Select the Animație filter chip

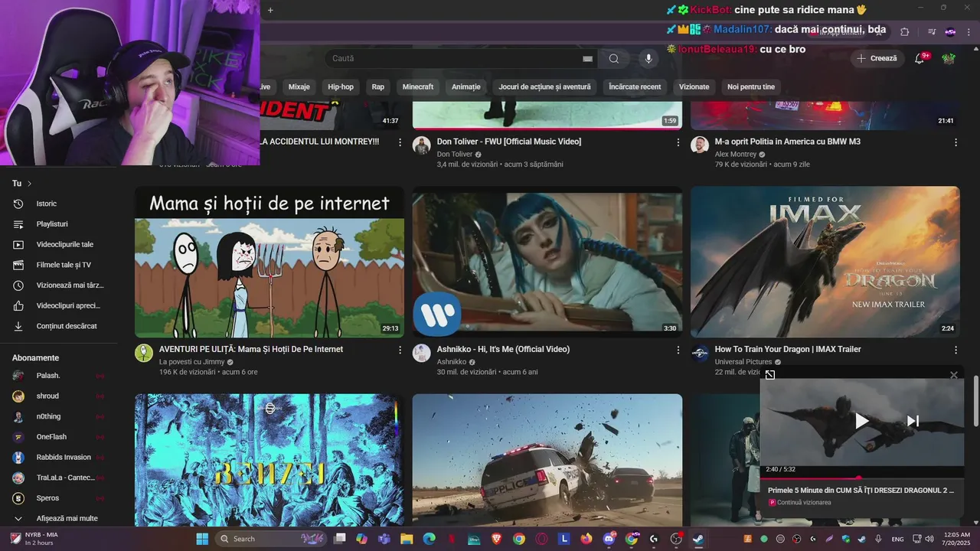[466, 86]
